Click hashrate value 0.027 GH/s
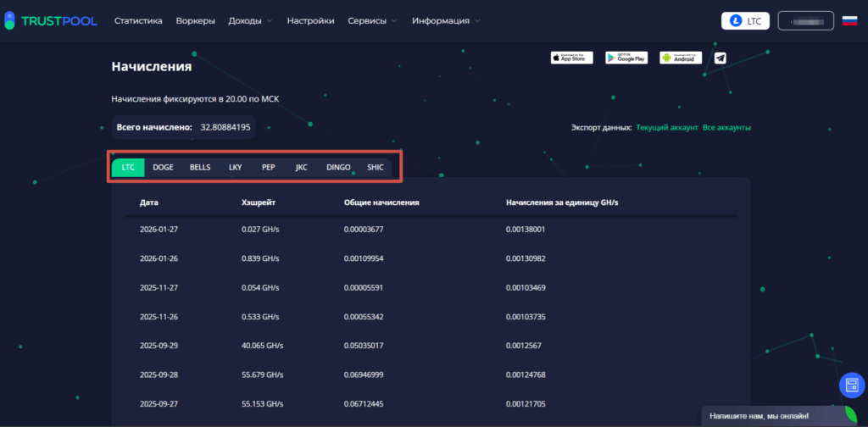 coord(260,229)
